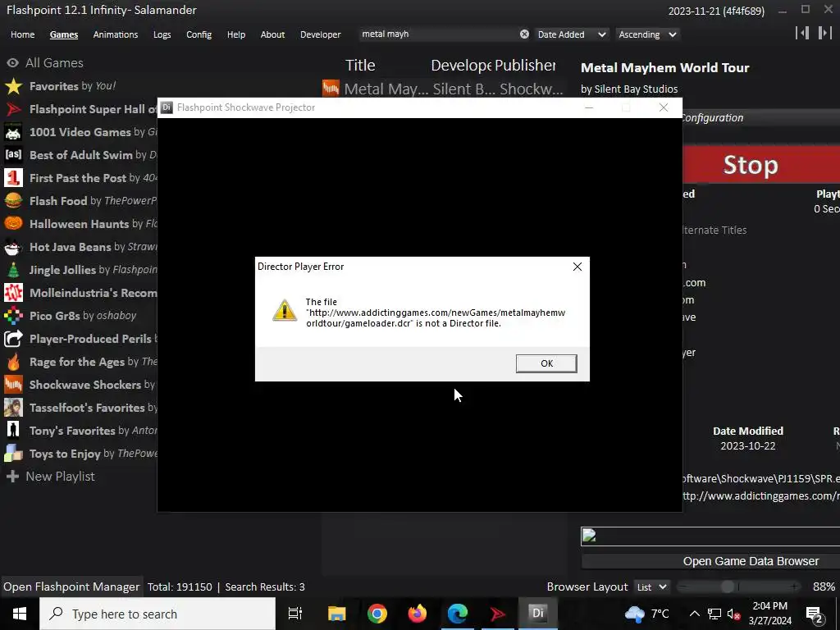This screenshot has height=630, width=840.
Task: Open File Explorer from the taskbar
Action: pyautogui.click(x=337, y=614)
